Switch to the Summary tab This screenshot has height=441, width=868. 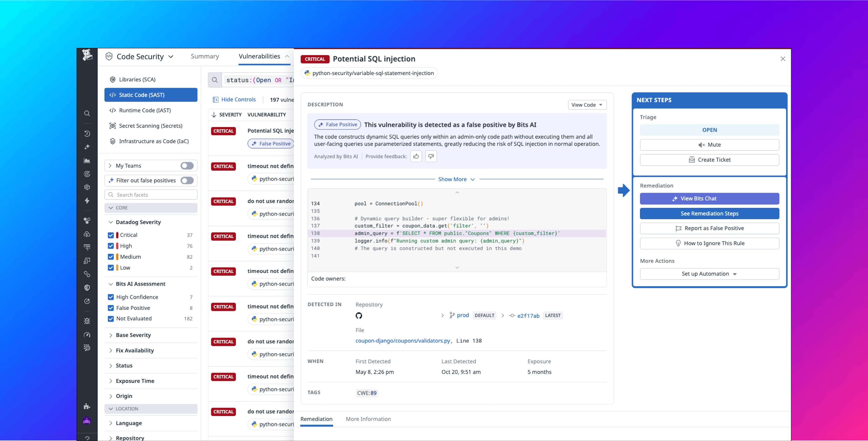(204, 56)
